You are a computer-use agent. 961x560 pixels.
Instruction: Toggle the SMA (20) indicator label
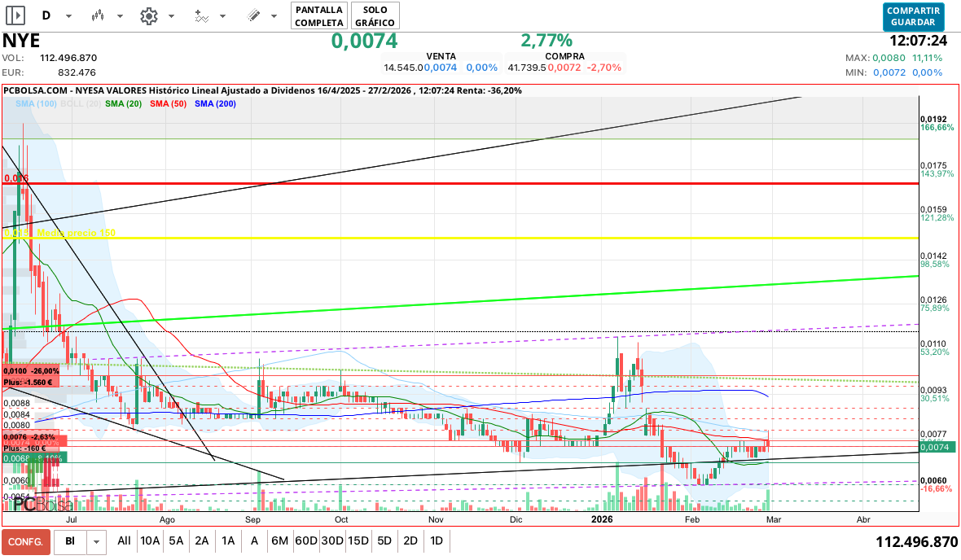(123, 103)
